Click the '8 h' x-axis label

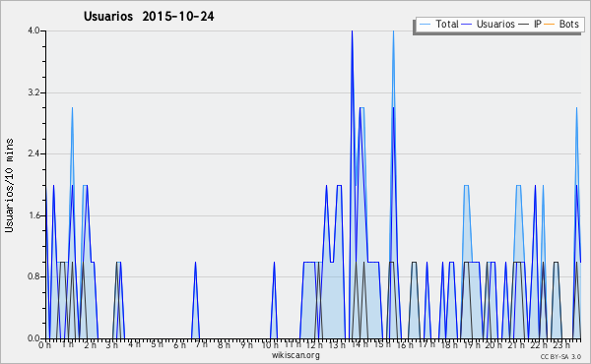pyautogui.click(x=224, y=344)
